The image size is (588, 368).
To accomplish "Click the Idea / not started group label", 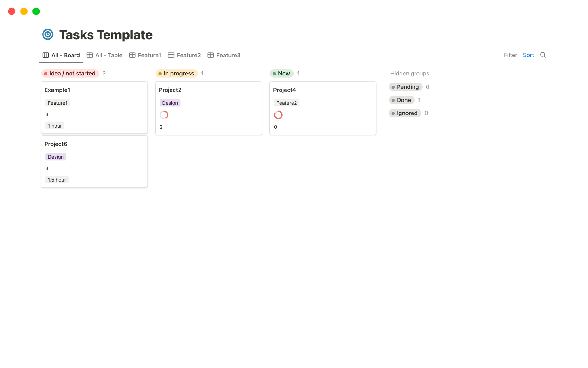I will pyautogui.click(x=72, y=74).
